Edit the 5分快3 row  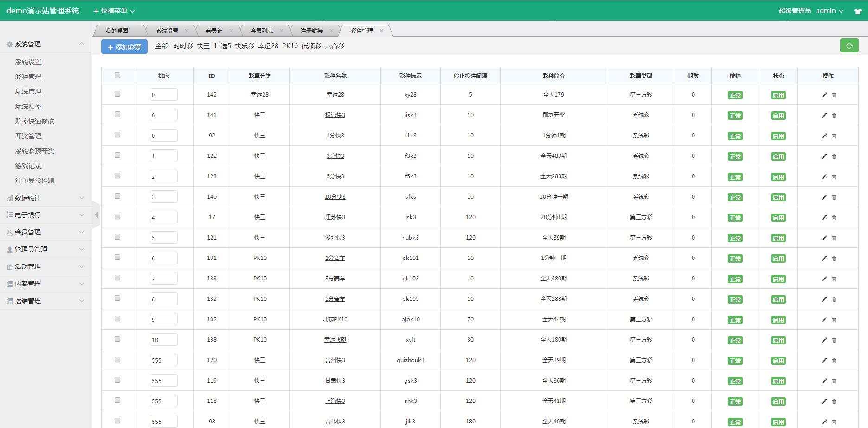pos(824,176)
